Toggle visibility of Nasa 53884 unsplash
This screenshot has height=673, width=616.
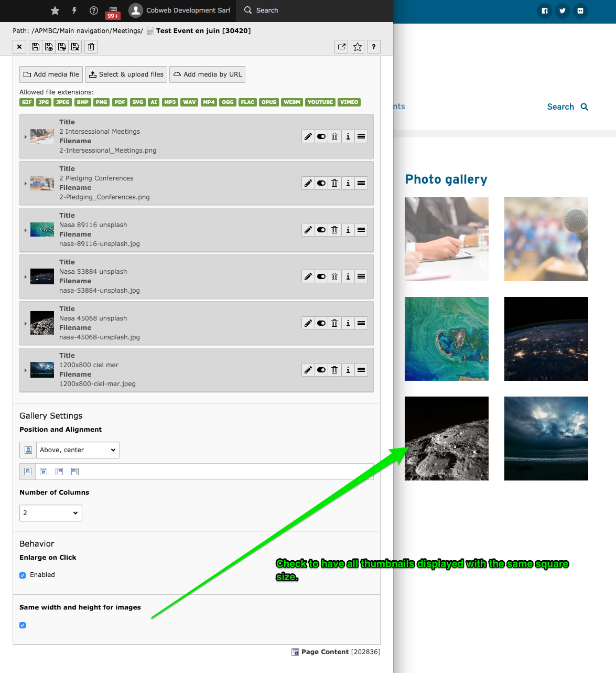(321, 276)
